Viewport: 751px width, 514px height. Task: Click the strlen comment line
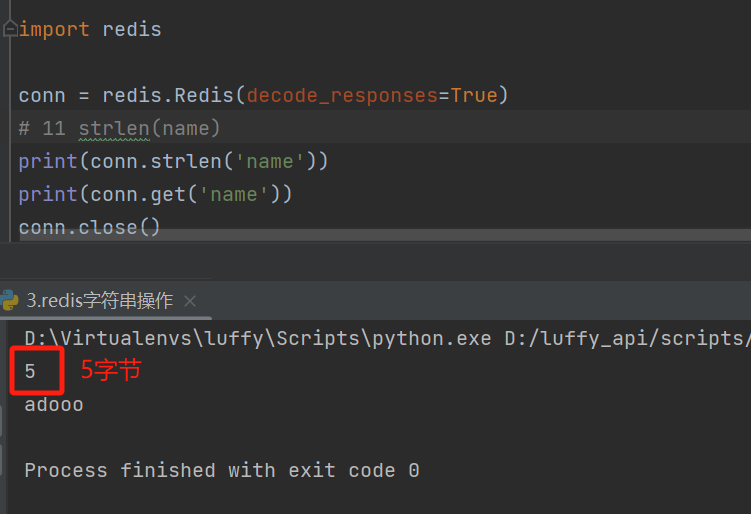120,128
